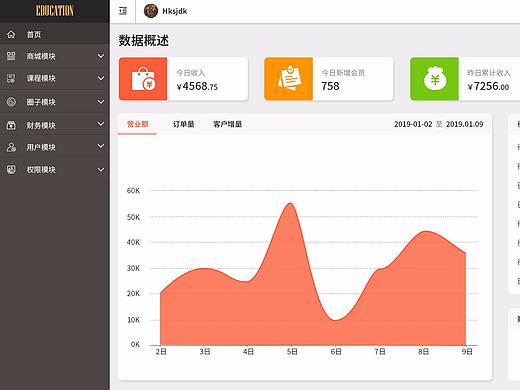Click the Hksjdk username
The width and height of the screenshot is (520, 390).
point(175,11)
